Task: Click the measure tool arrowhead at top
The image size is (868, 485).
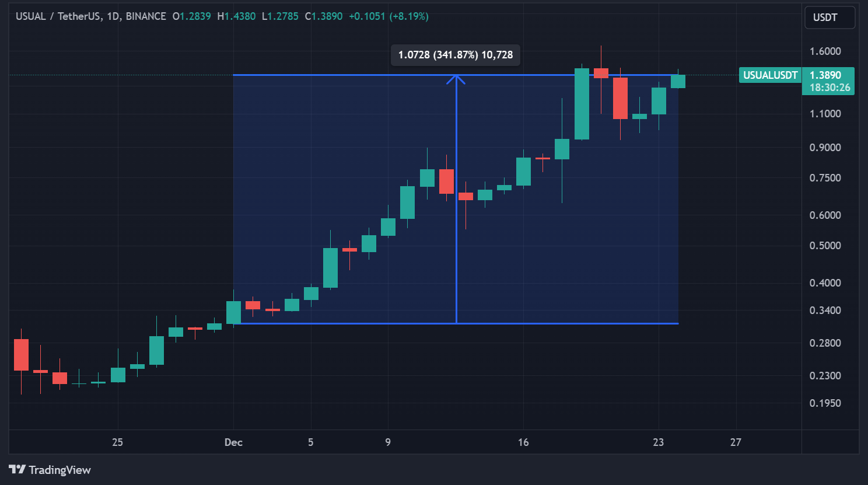Action: click(x=456, y=78)
